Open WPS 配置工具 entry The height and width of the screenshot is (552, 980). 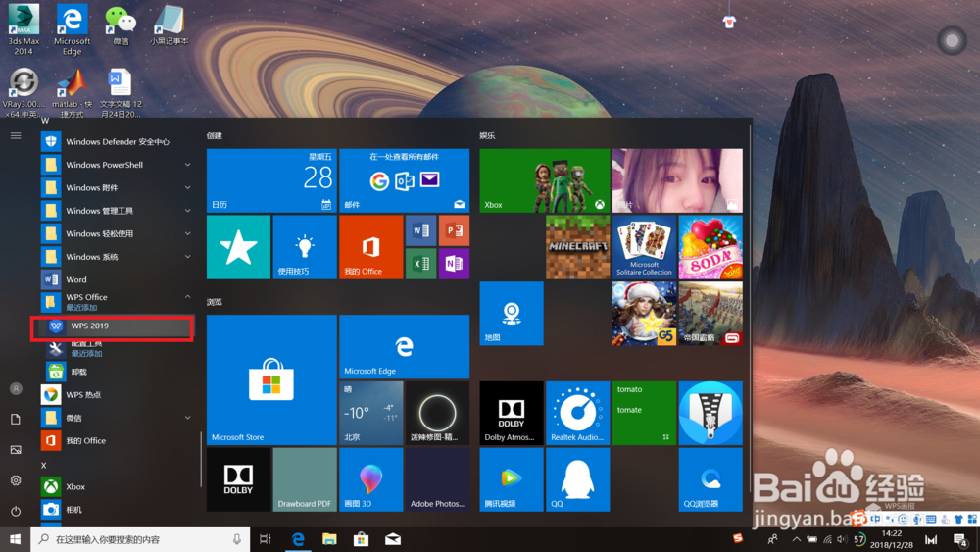[x=118, y=348]
